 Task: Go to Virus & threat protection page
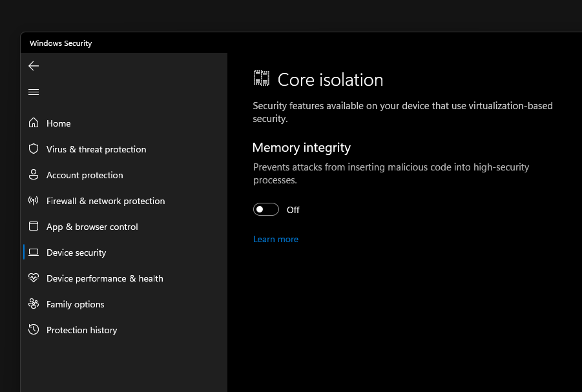coord(96,149)
